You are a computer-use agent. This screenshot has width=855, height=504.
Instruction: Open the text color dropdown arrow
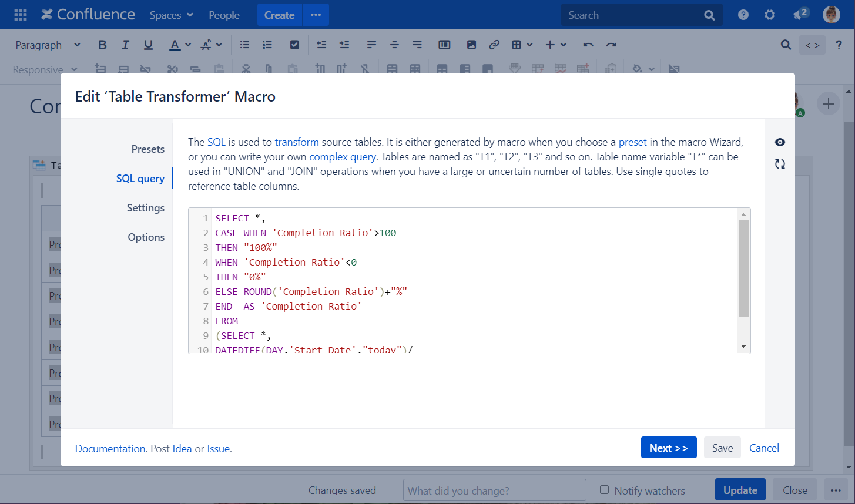tap(188, 45)
